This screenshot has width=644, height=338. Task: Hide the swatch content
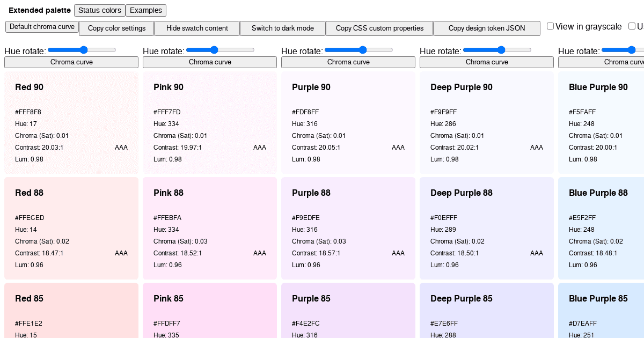tap(197, 28)
